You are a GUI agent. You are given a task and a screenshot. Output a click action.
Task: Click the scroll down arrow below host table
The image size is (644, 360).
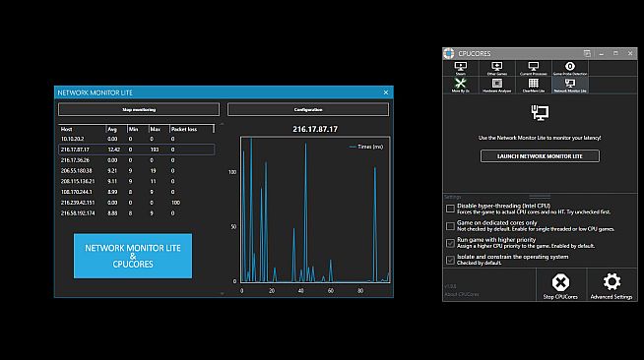(223, 293)
